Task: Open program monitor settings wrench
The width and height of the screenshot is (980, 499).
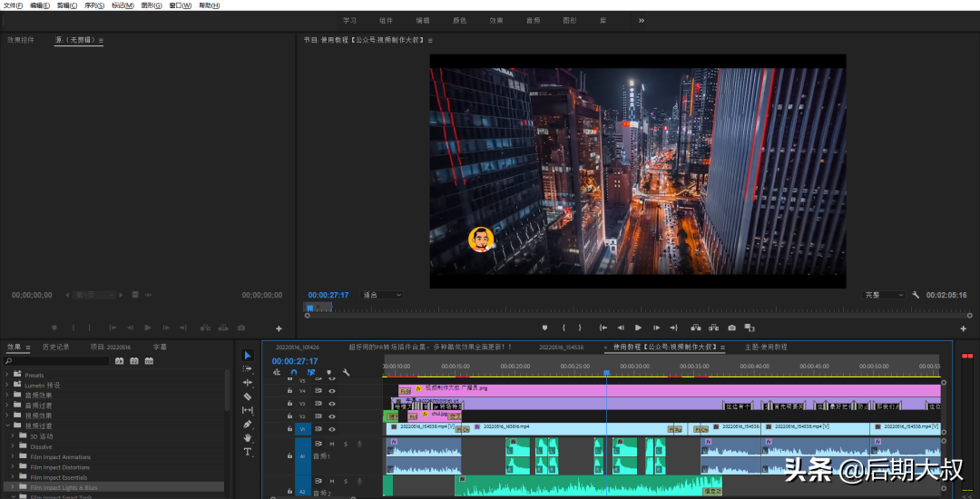Action: [x=916, y=295]
